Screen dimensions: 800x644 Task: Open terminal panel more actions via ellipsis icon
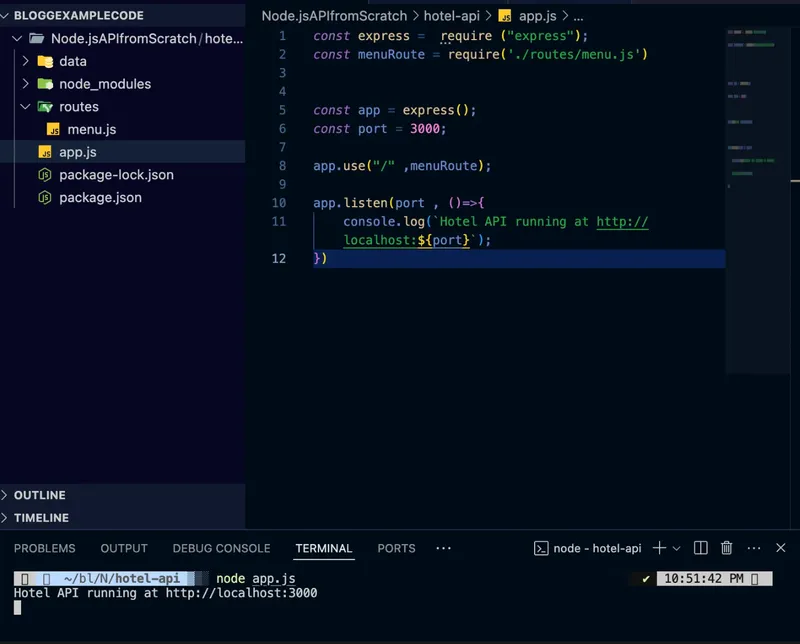click(x=753, y=547)
